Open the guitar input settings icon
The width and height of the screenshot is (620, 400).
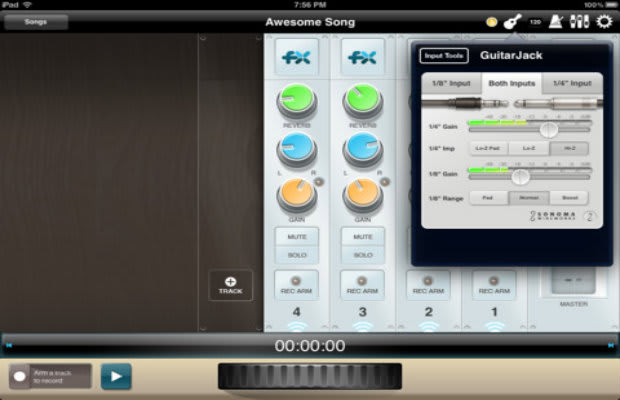[512, 22]
